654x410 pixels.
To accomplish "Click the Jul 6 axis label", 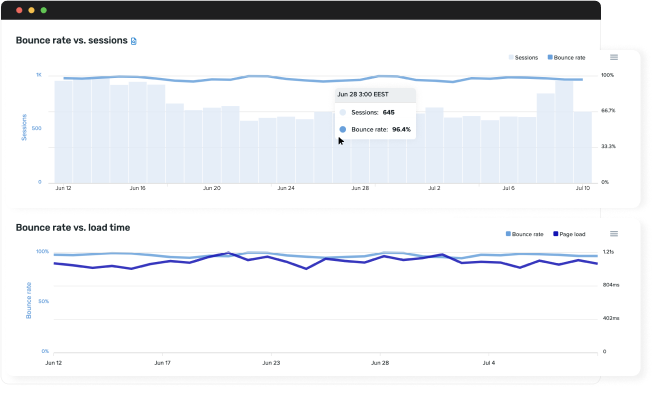I will [x=508, y=188].
